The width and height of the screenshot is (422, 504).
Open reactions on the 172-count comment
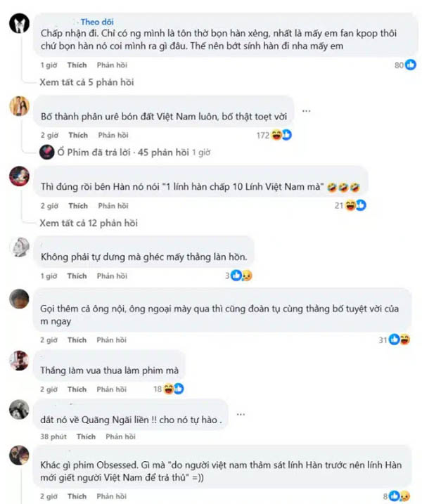point(281,135)
